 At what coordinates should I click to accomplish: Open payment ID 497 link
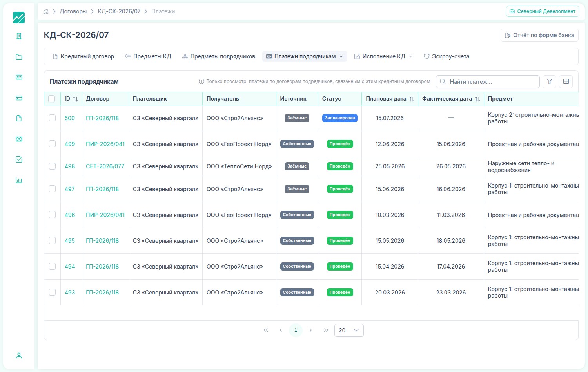pos(70,189)
